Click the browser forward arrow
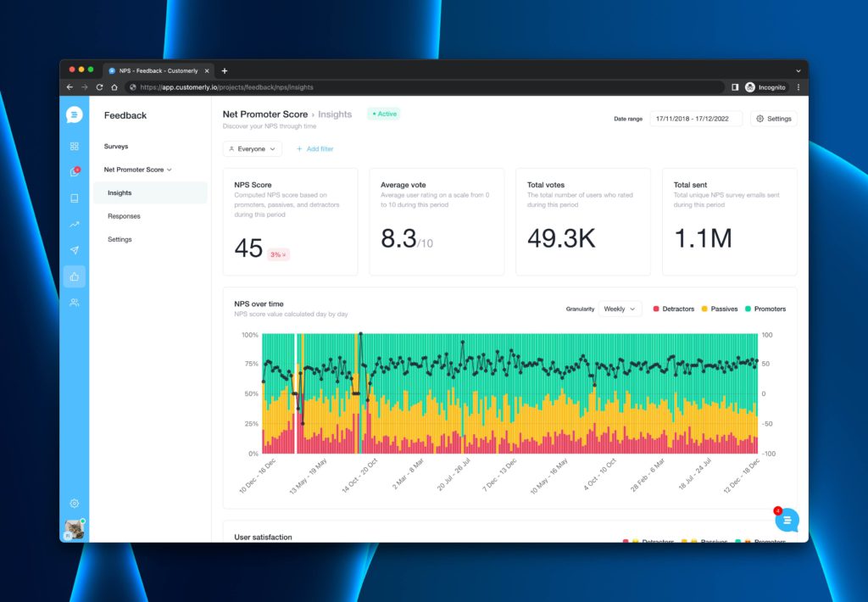This screenshot has width=868, height=602. coord(85,87)
